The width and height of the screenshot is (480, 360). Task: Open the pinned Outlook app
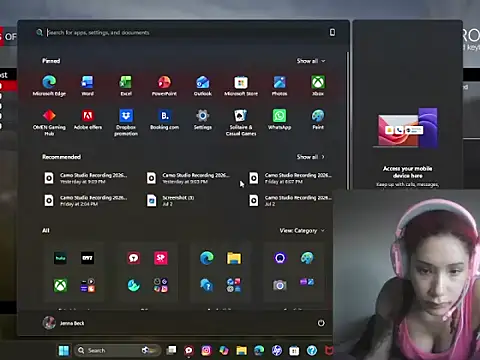tap(203, 85)
